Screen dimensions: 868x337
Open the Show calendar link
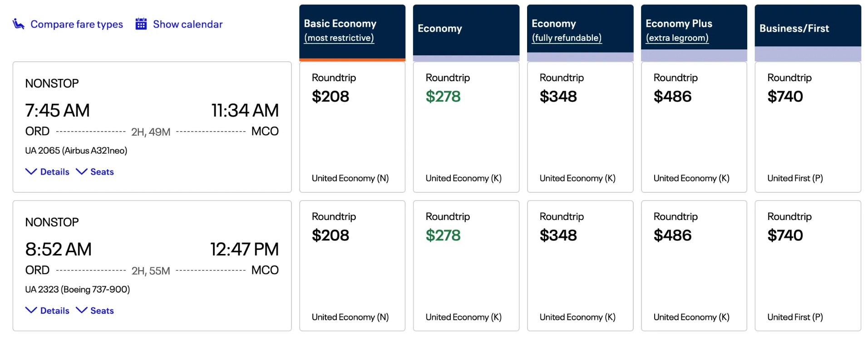(x=188, y=24)
